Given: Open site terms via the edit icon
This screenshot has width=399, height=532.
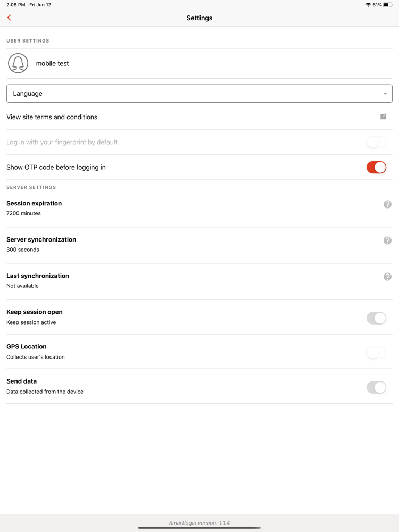Looking at the screenshot, I should [383, 117].
